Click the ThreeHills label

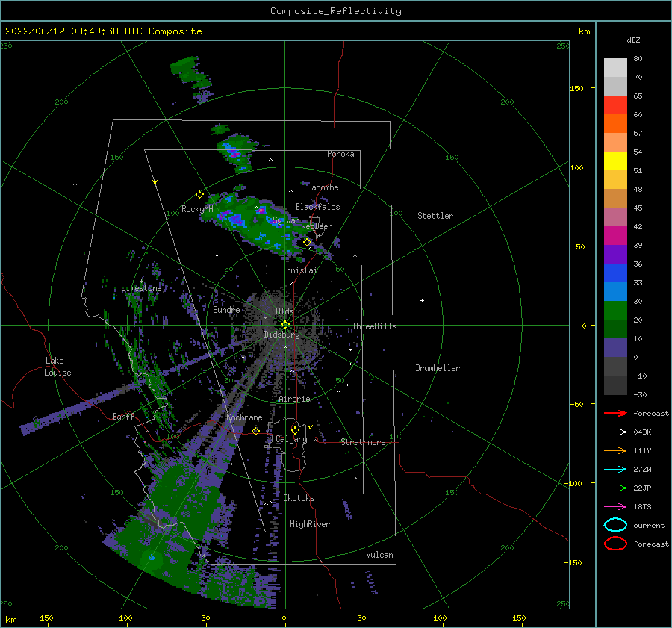(374, 326)
